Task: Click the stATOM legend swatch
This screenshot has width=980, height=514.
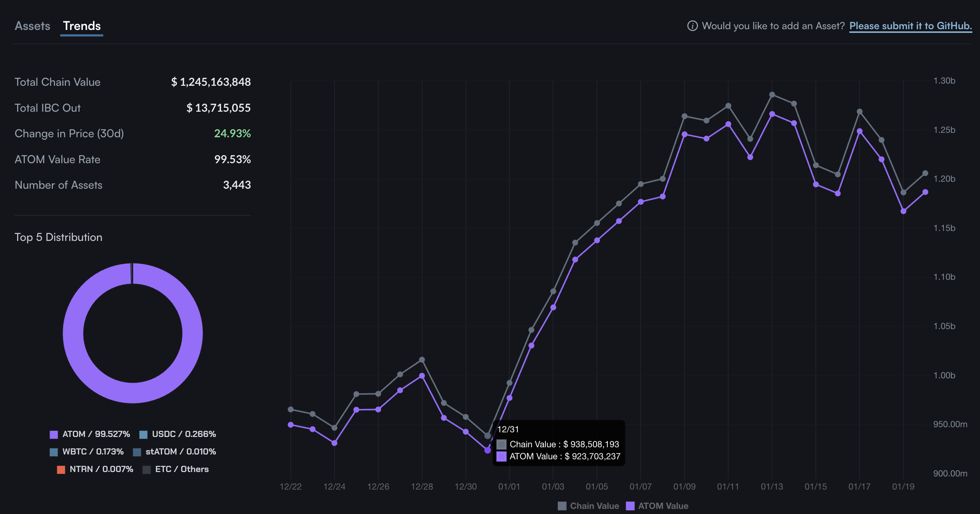Action: [x=137, y=452]
